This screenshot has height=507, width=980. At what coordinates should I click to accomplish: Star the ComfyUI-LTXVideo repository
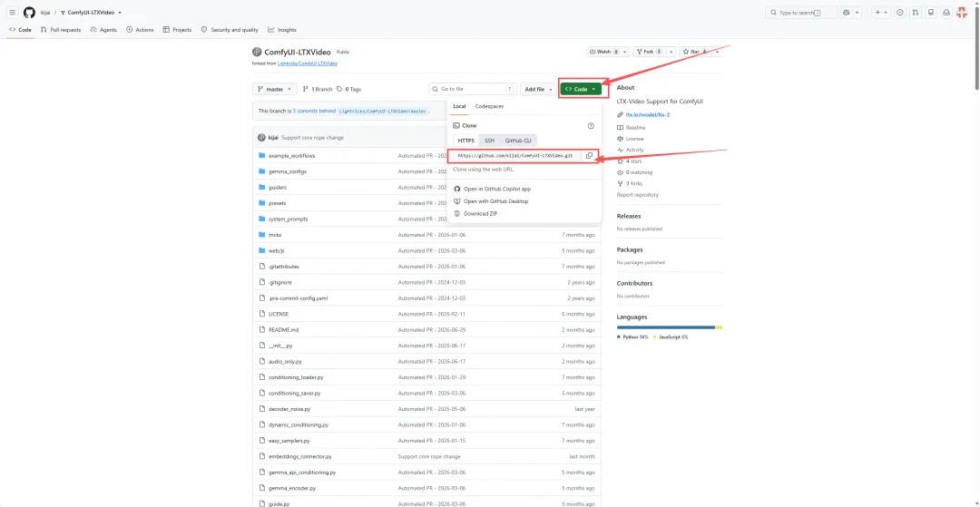click(694, 52)
